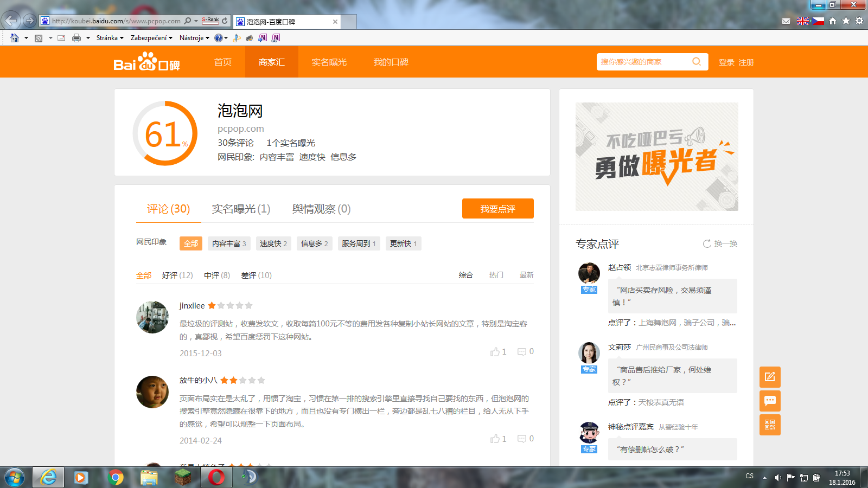Show hidden tray icons arrow

pos(764,478)
